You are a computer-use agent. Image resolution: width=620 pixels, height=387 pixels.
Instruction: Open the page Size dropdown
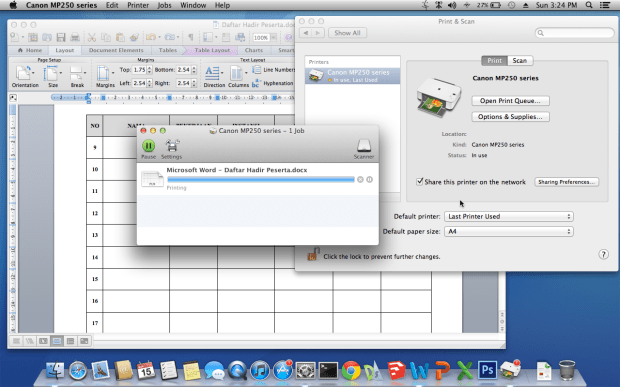pos(53,77)
